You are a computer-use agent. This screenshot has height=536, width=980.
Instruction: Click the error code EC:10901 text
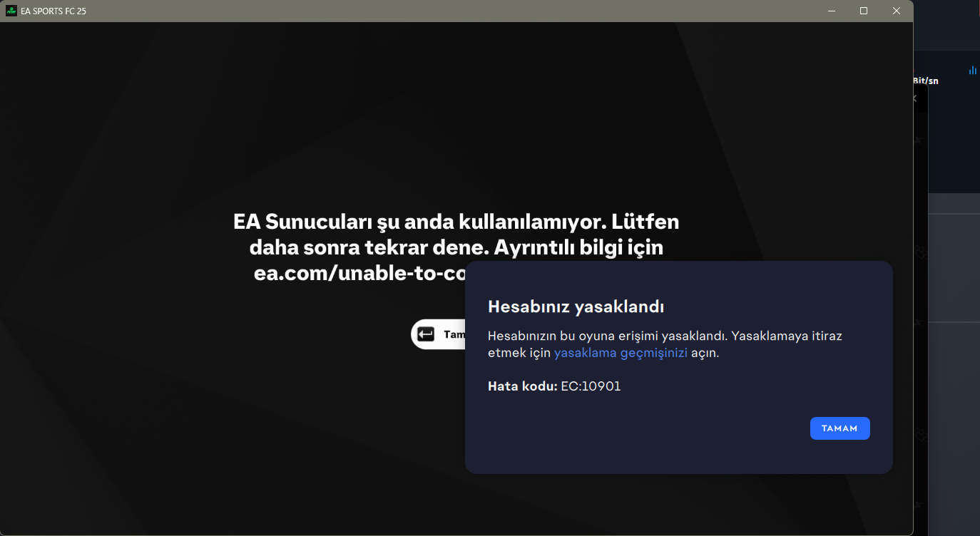point(591,386)
